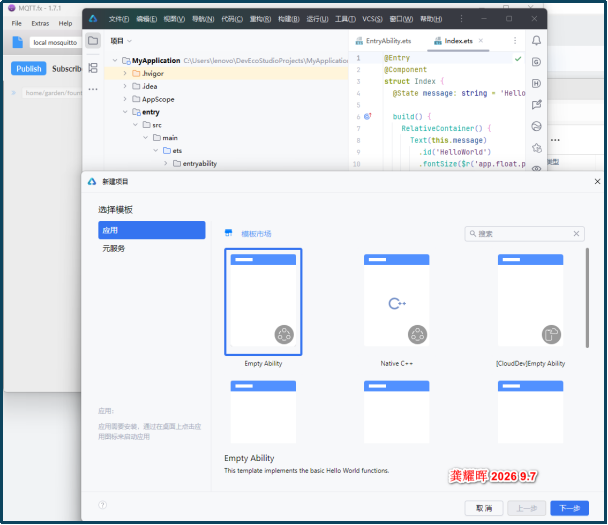Expand the .idea folder
Viewport: 608px width, 525px height.
tap(125, 86)
